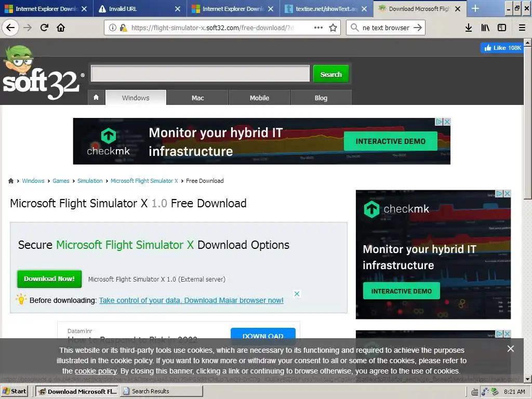Open the Downloads toolbar arrow

pos(468,28)
